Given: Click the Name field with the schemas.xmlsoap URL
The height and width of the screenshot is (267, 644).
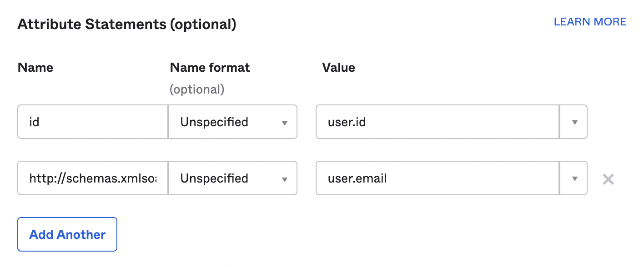Looking at the screenshot, I should point(92,178).
